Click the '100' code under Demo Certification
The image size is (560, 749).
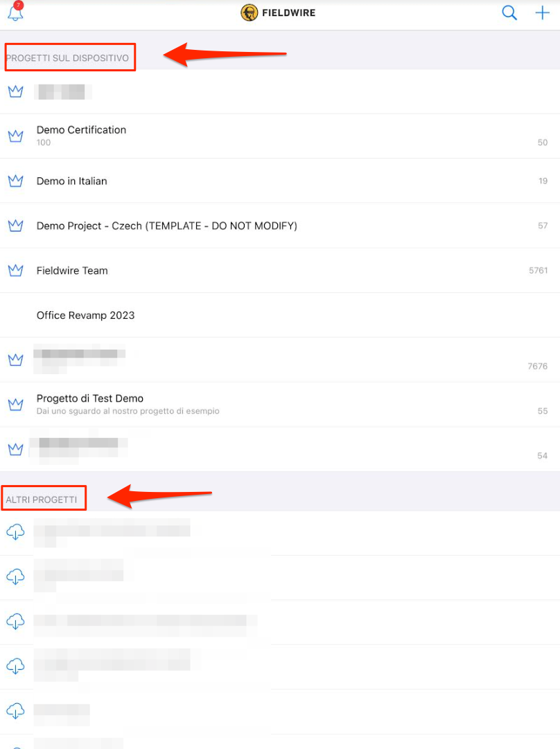click(x=44, y=142)
